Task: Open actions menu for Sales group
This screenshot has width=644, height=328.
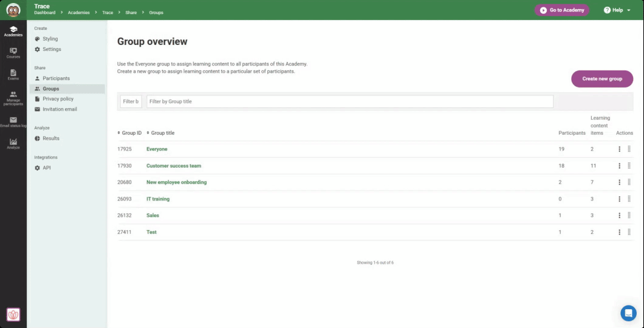Action: pyautogui.click(x=619, y=215)
